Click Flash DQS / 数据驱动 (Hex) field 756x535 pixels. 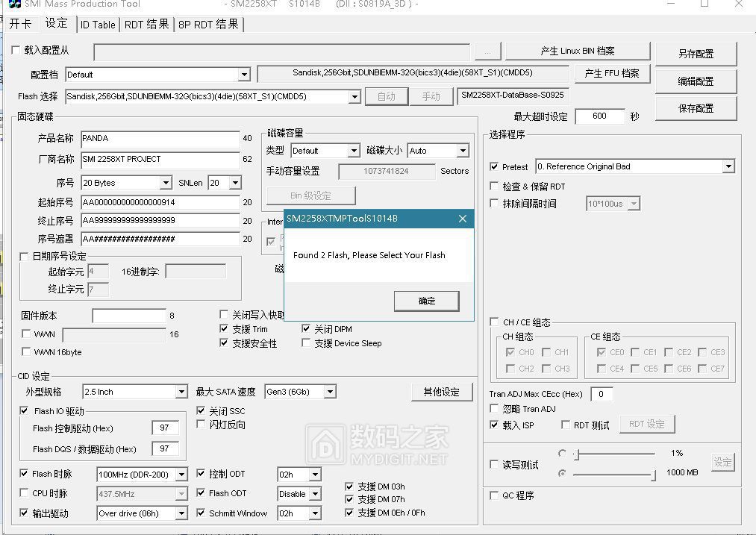pos(166,448)
